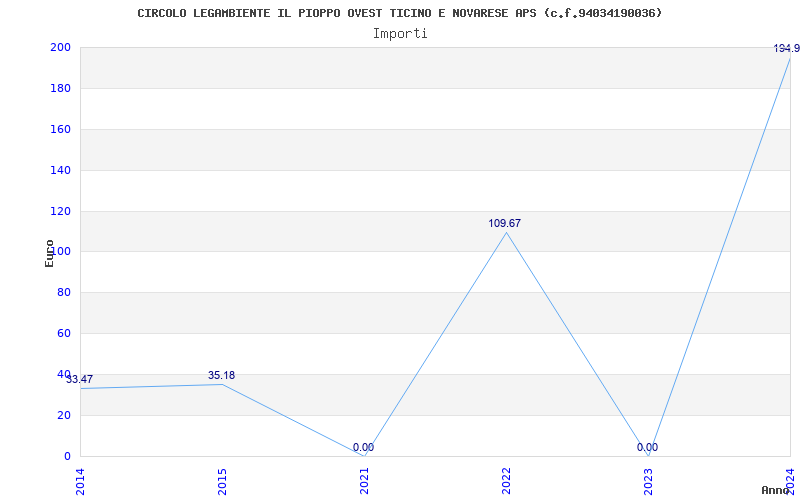Select the 2022 x-axis year label
The image size is (800, 500).
pos(506,482)
